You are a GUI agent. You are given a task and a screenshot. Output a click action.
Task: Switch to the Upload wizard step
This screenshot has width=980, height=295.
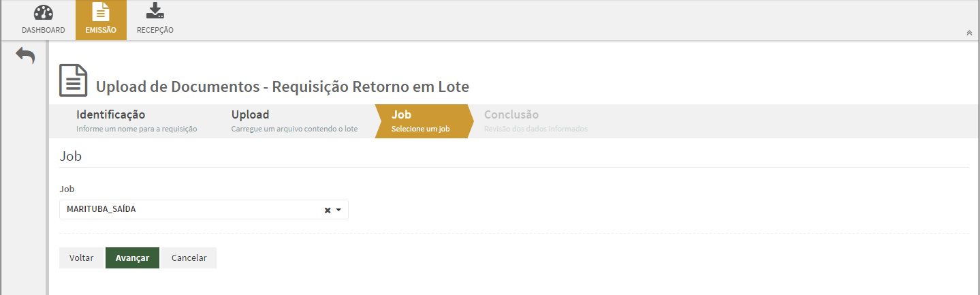[x=294, y=121]
